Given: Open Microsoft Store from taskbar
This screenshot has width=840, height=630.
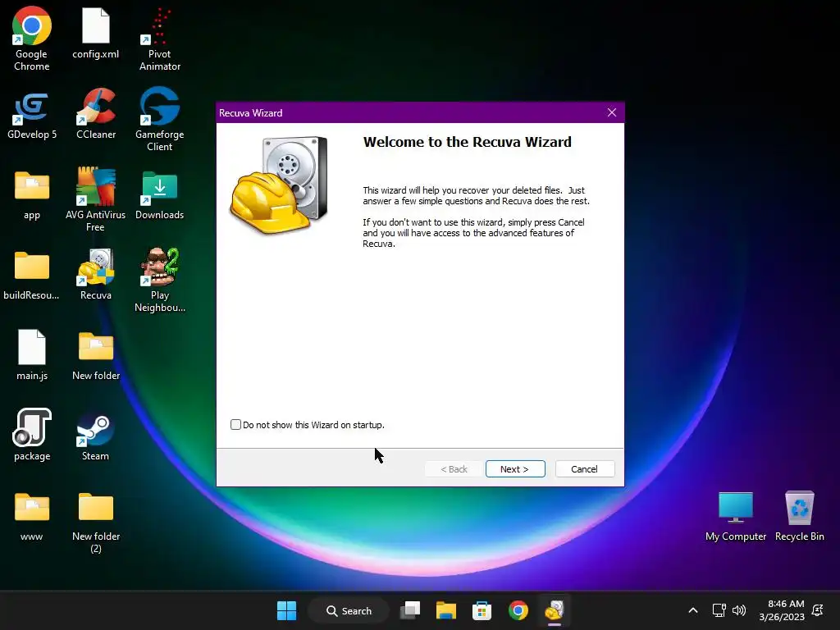Looking at the screenshot, I should 482,610.
